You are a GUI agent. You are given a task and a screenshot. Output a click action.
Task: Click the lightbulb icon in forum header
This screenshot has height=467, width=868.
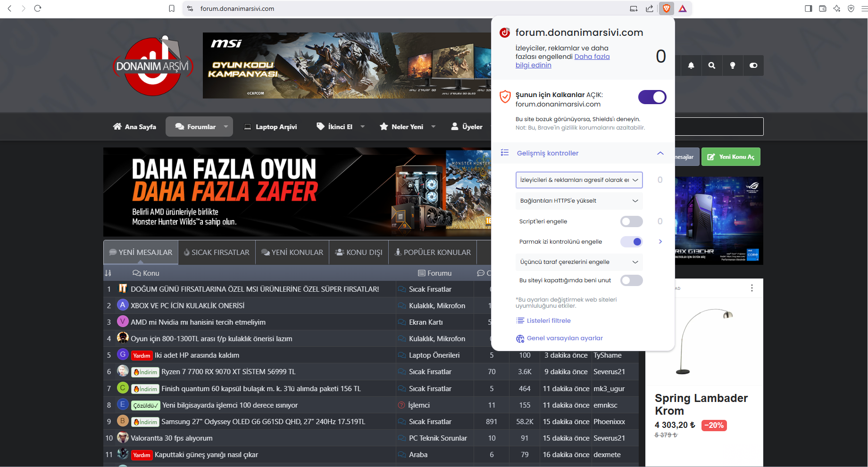(733, 66)
